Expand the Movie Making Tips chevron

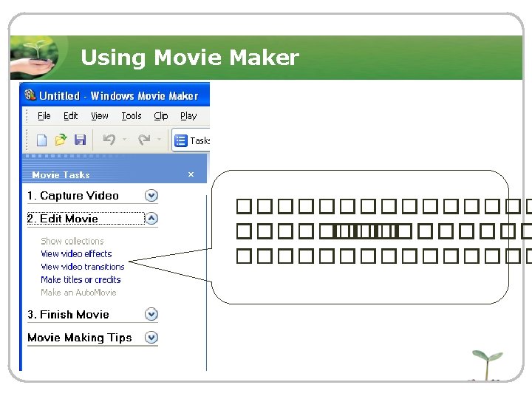(151, 337)
